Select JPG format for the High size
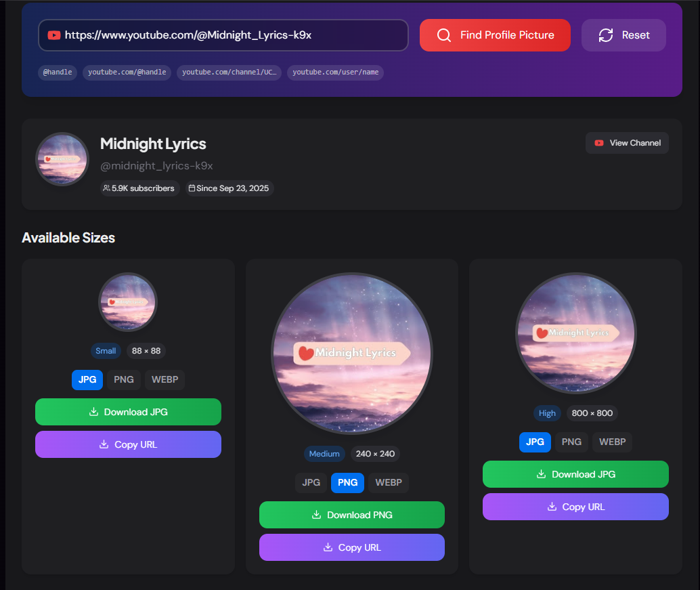The width and height of the screenshot is (700, 590). 535,442
